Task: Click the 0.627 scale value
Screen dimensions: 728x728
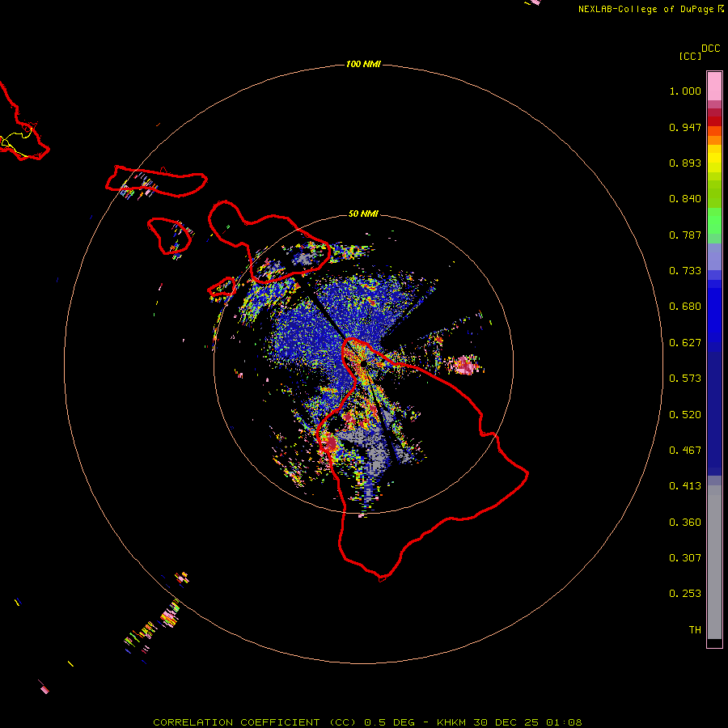Action: (685, 343)
